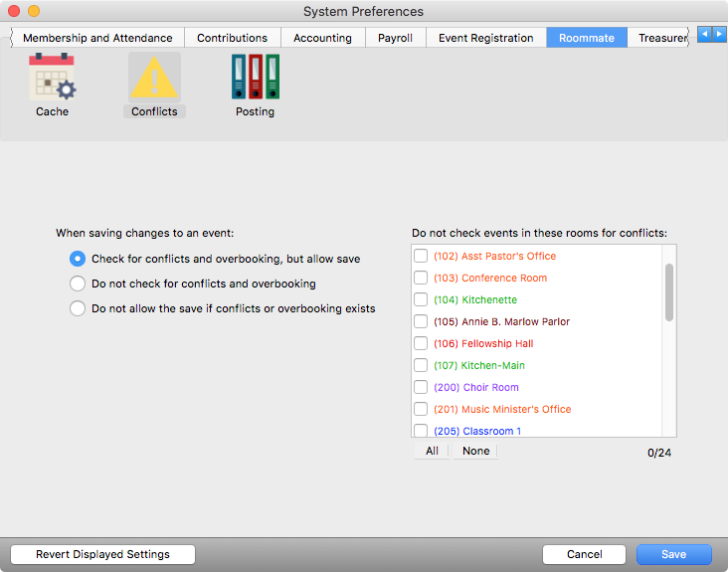
Task: Minimize the System Preferences window
Action: pos(34,11)
